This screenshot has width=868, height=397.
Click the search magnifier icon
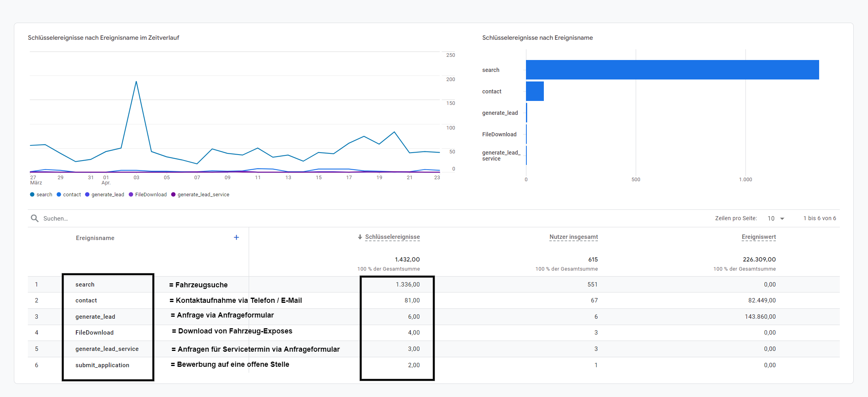35,218
